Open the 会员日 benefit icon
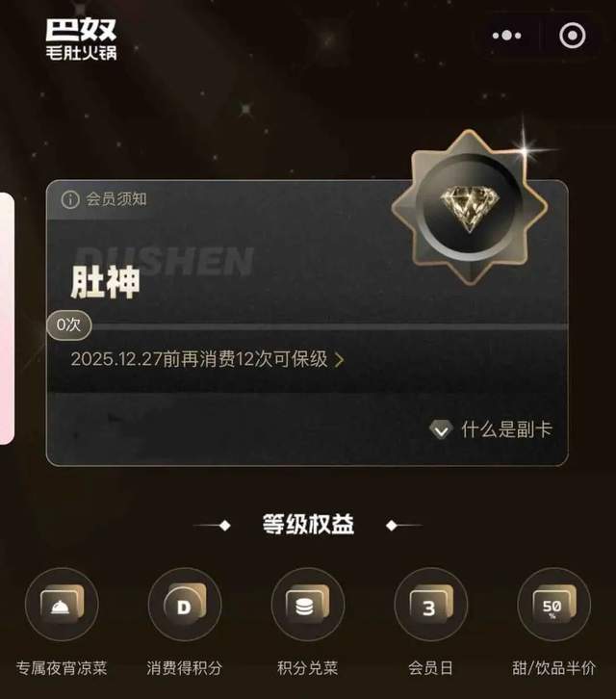 (430, 604)
